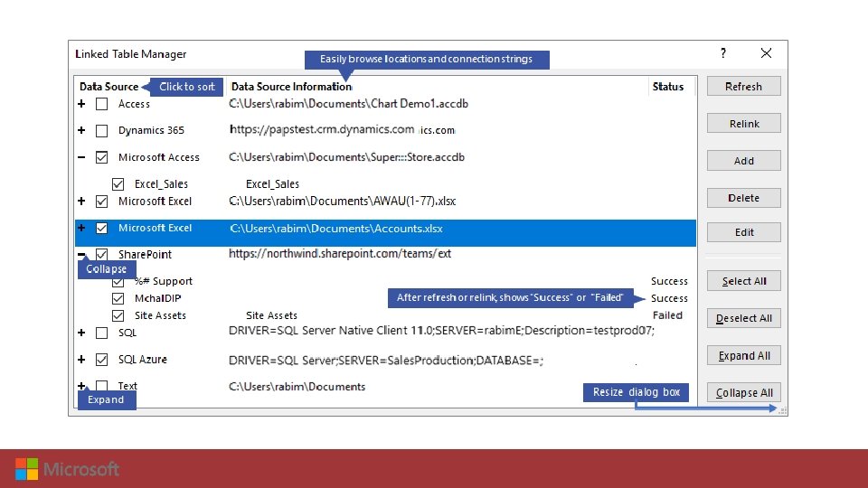Click the Status column header
The height and width of the screenshot is (488, 868).
click(x=667, y=87)
